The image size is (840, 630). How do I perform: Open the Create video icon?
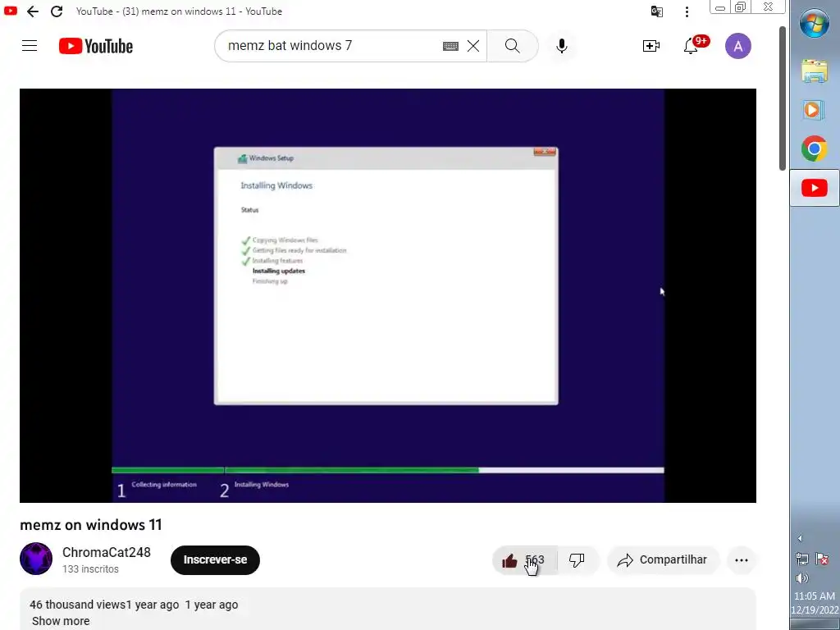pos(651,46)
